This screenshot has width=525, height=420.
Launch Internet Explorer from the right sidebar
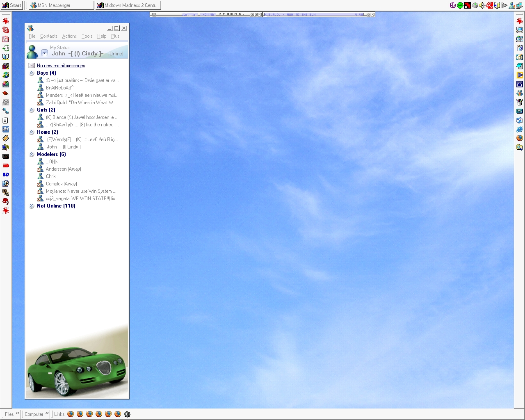coord(520,129)
